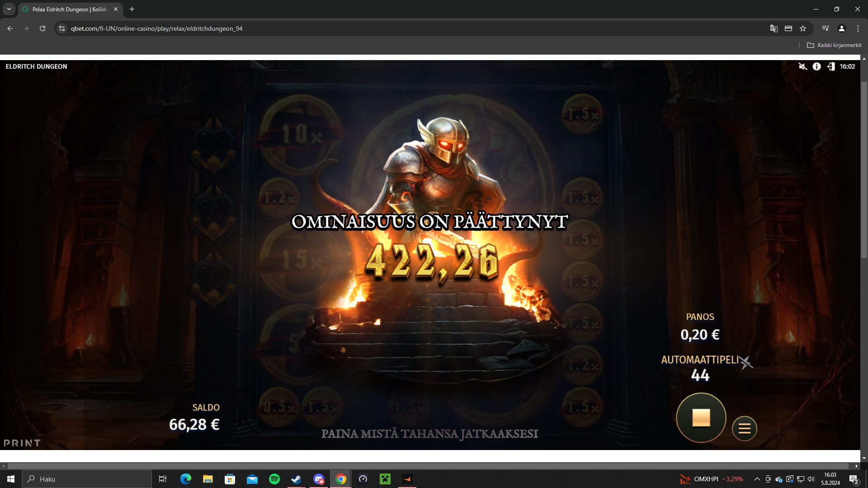Open the taskbar clock 16.03 date
Viewport: 868px width, 488px height.
tap(830, 479)
